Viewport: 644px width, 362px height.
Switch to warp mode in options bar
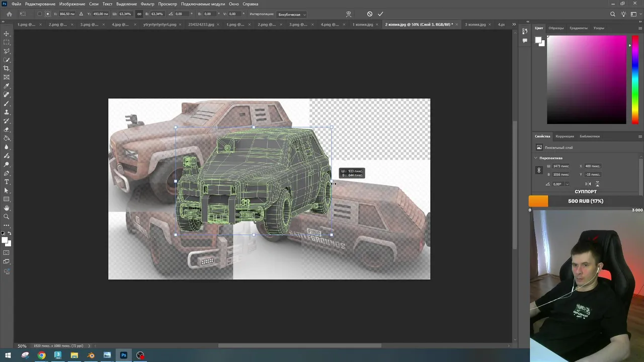(349, 14)
